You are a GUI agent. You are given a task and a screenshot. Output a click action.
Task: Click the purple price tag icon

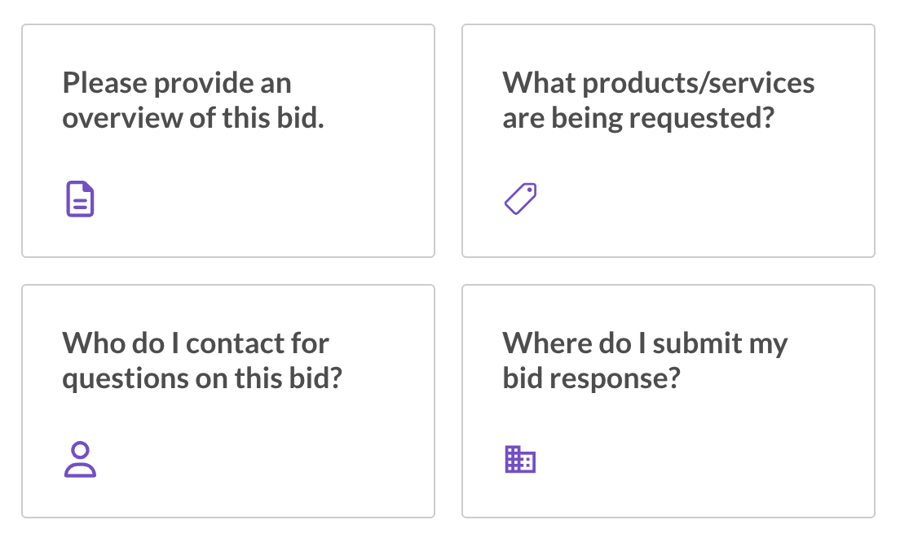pos(521,199)
